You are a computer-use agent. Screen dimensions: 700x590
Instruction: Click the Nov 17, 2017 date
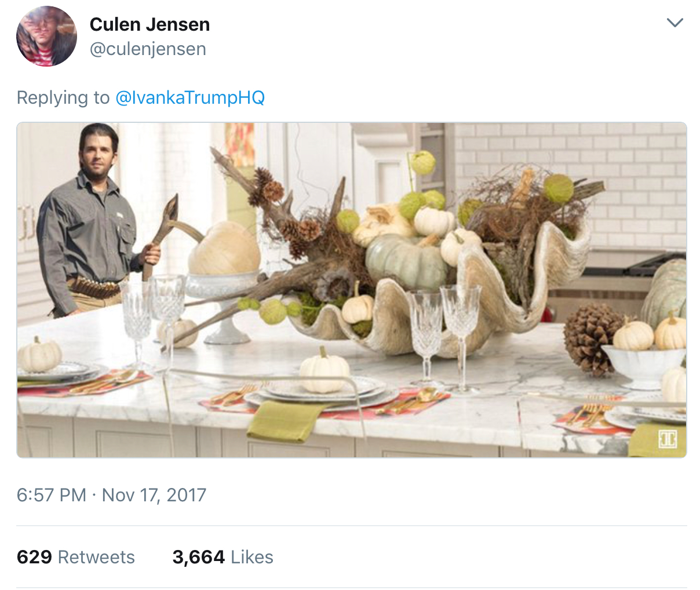154,495
